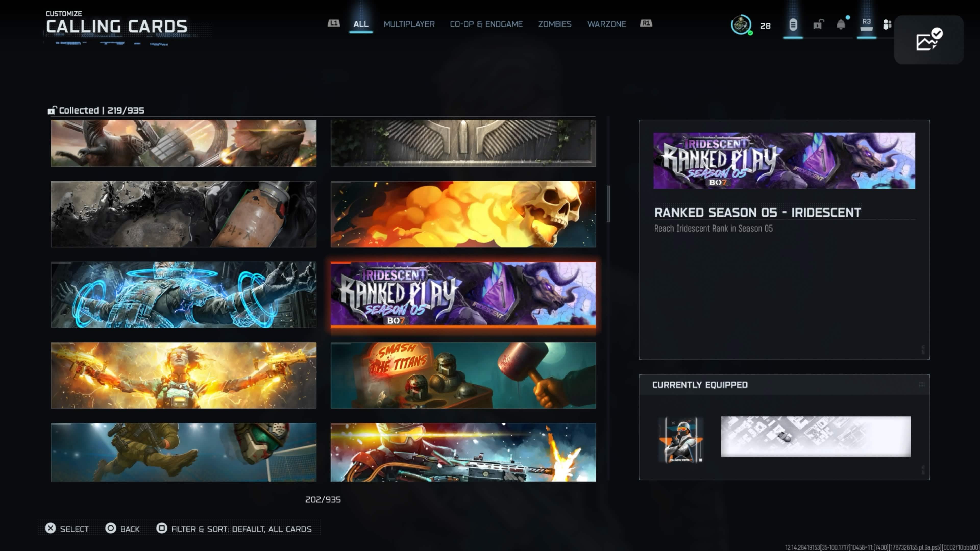The image size is (980, 551).
Task: Click the circle button icon beside BACK
Action: click(111, 528)
